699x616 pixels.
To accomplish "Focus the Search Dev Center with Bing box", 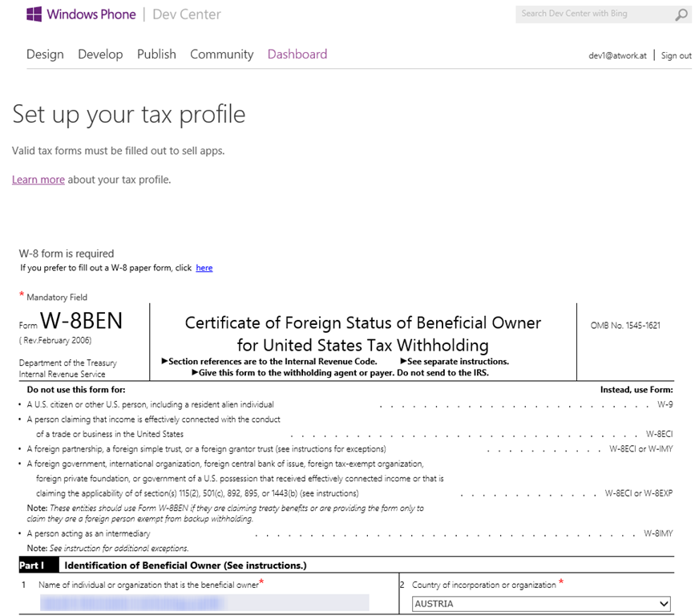I will click(592, 14).
